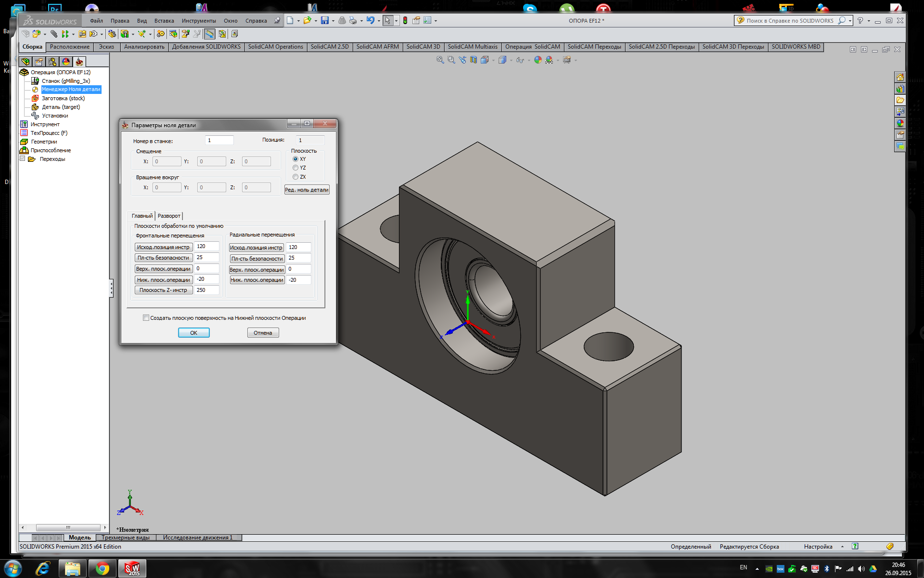The width and height of the screenshot is (924, 578).
Task: Select the YZ plane radio button
Action: click(295, 168)
